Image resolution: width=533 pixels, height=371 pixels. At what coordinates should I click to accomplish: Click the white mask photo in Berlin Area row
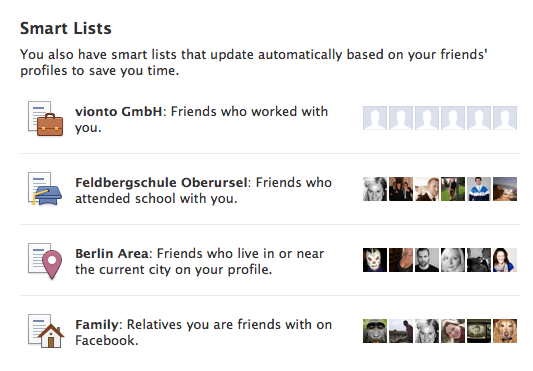click(375, 260)
